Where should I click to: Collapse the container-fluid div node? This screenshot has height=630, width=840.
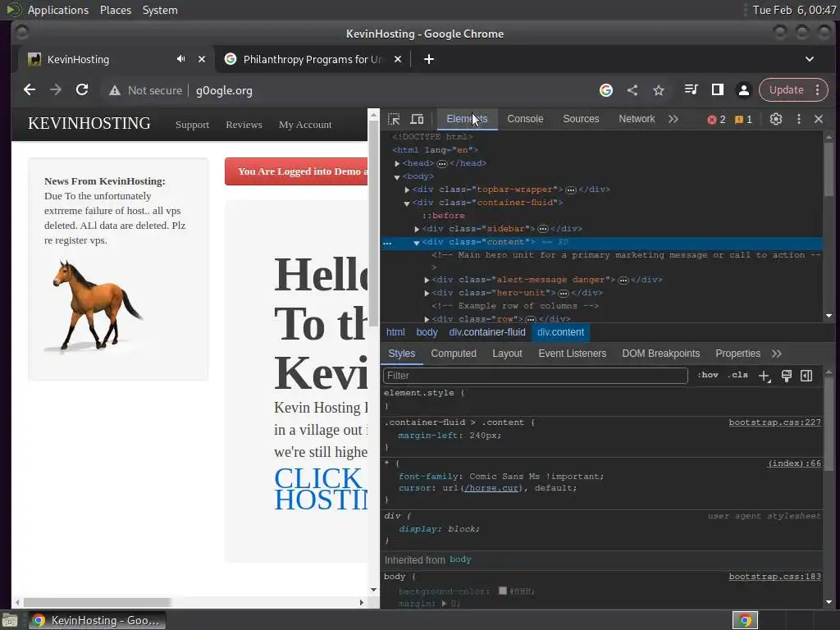coord(407,203)
